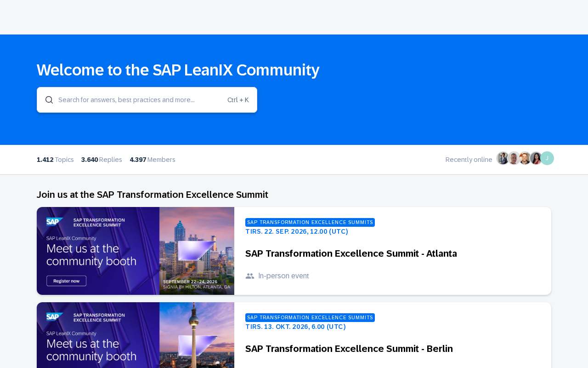
Task: Click the "4.397 Members" counter
Action: (x=153, y=160)
